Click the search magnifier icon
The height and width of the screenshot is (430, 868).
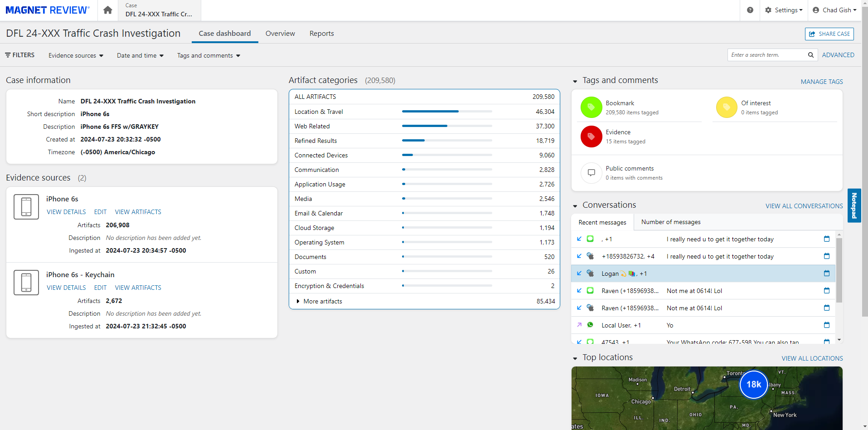(x=810, y=55)
